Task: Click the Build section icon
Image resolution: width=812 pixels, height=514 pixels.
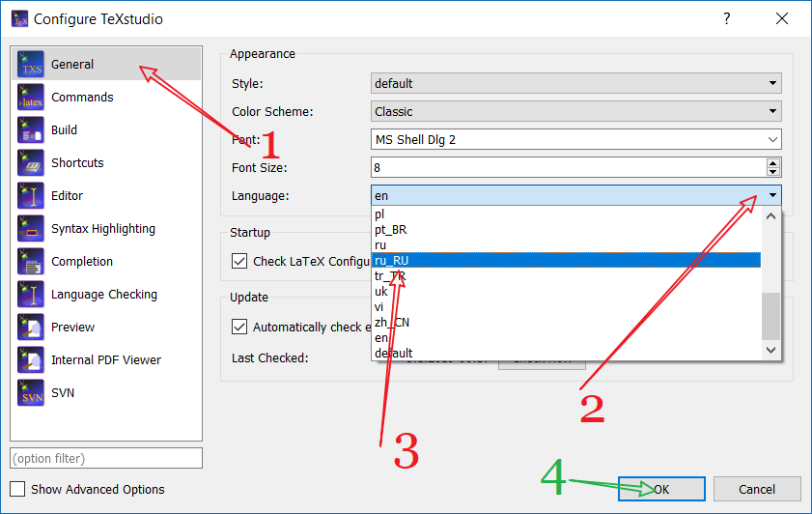Action: pyautogui.click(x=31, y=129)
